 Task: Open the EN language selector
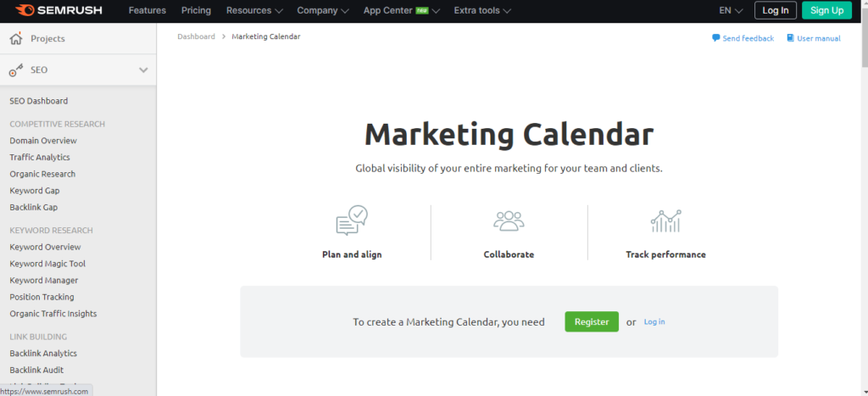(731, 10)
